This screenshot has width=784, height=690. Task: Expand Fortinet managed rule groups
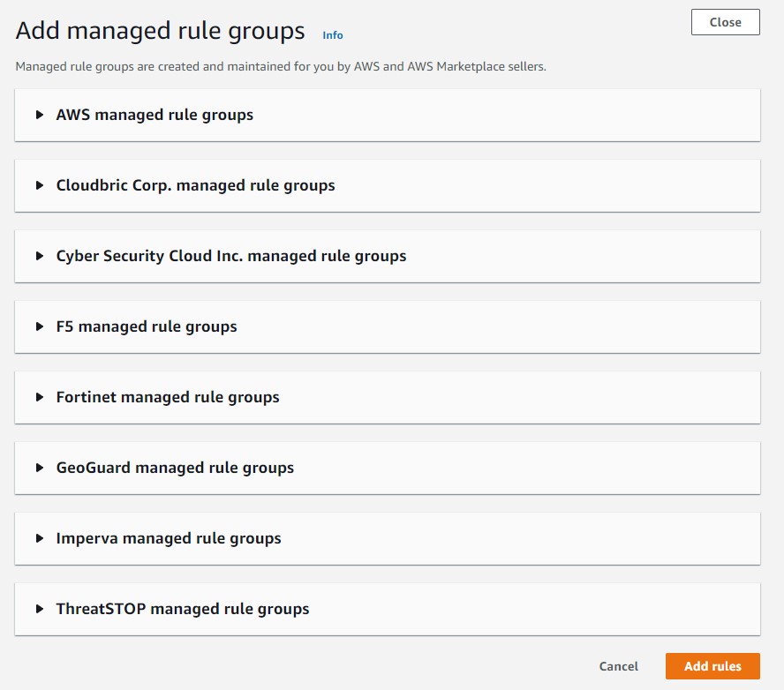coord(388,397)
